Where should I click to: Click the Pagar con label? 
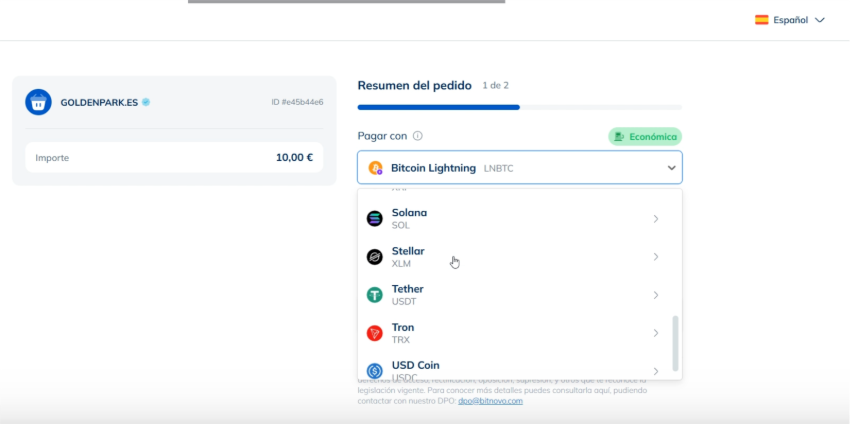tap(382, 136)
